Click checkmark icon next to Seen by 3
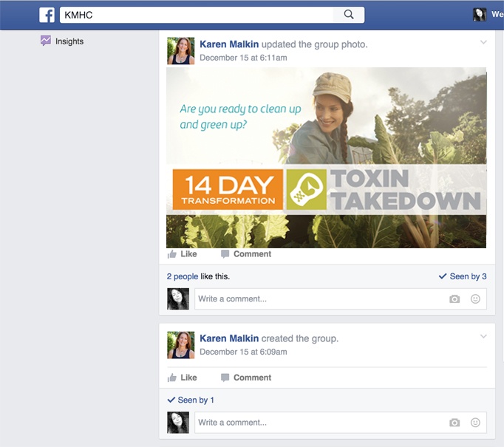The width and height of the screenshot is (504, 447). coord(443,276)
